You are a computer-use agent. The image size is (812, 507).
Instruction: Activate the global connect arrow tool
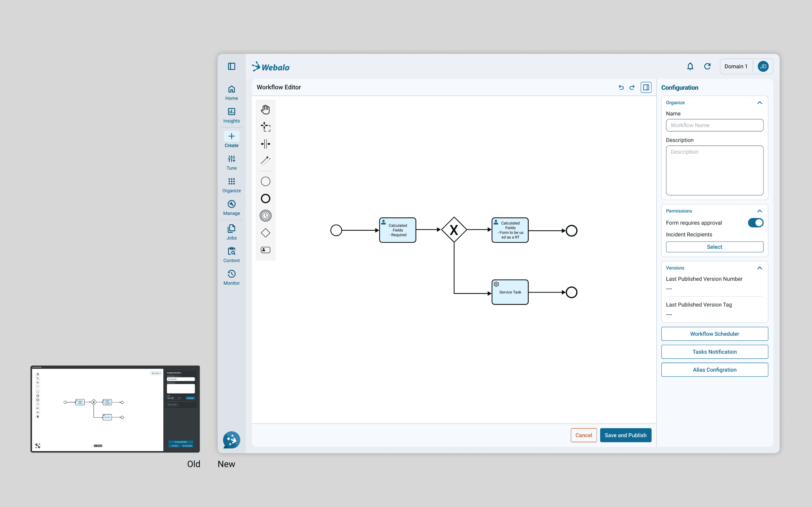[x=265, y=161]
